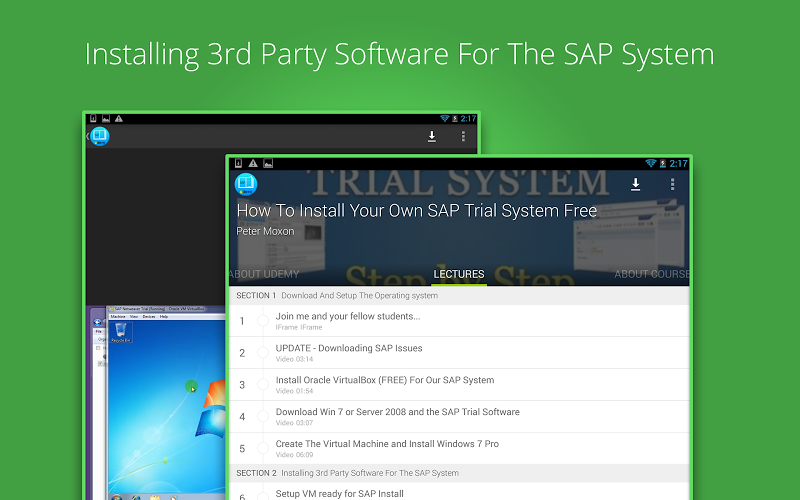Select Section 1 header 'Download And Setup The Operating system'
The width and height of the screenshot is (800, 500).
pyautogui.click(x=459, y=295)
